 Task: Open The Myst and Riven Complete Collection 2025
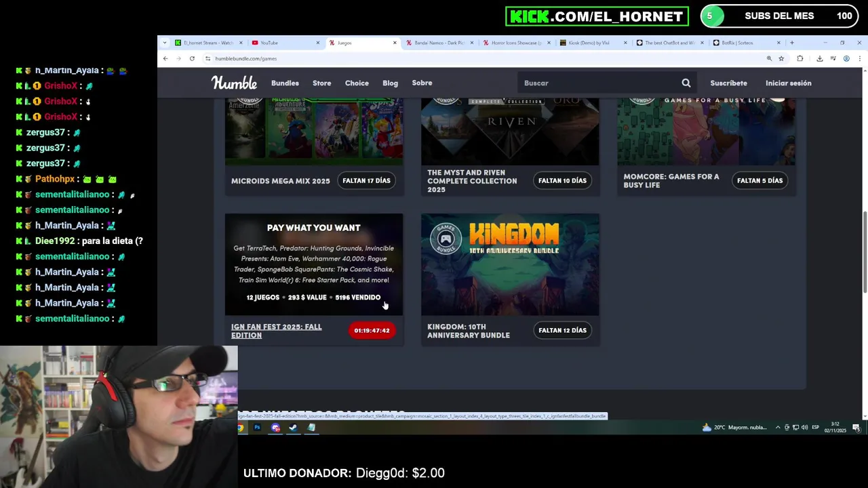472,181
